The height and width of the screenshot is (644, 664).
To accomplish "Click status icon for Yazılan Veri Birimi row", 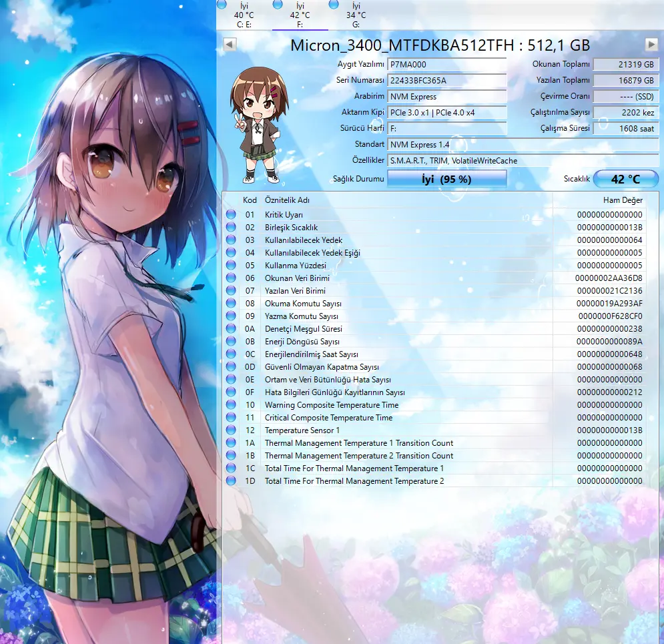I will (231, 290).
